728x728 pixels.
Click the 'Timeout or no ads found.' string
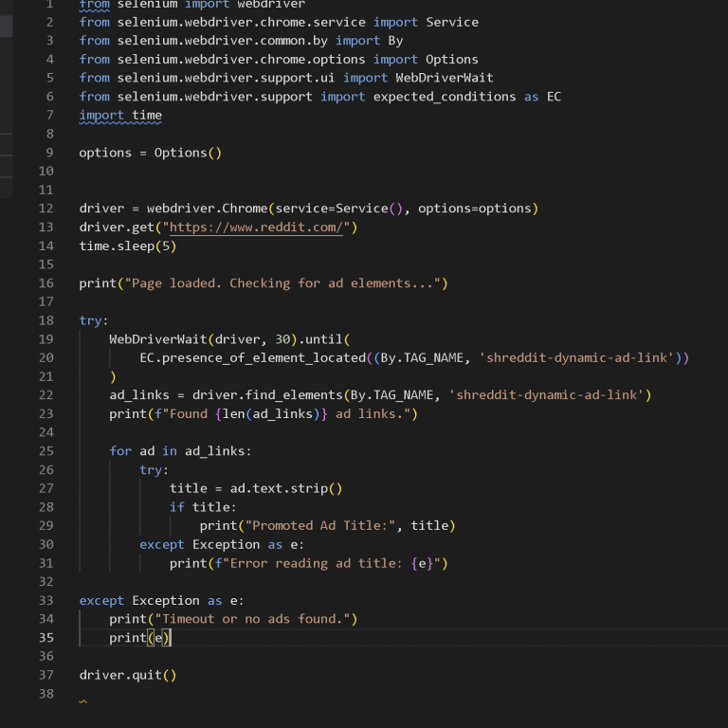coord(252,619)
